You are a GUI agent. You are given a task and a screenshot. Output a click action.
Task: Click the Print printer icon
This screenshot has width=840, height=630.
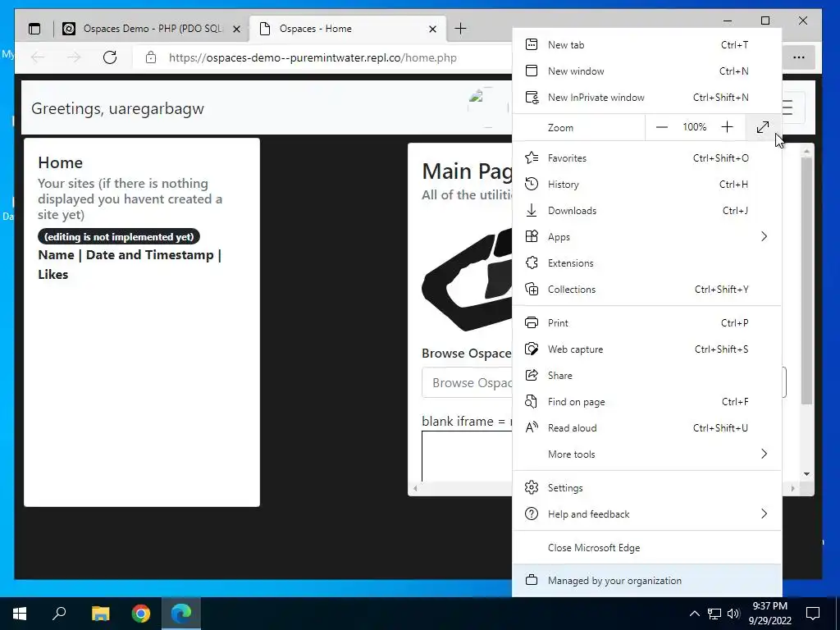(532, 322)
